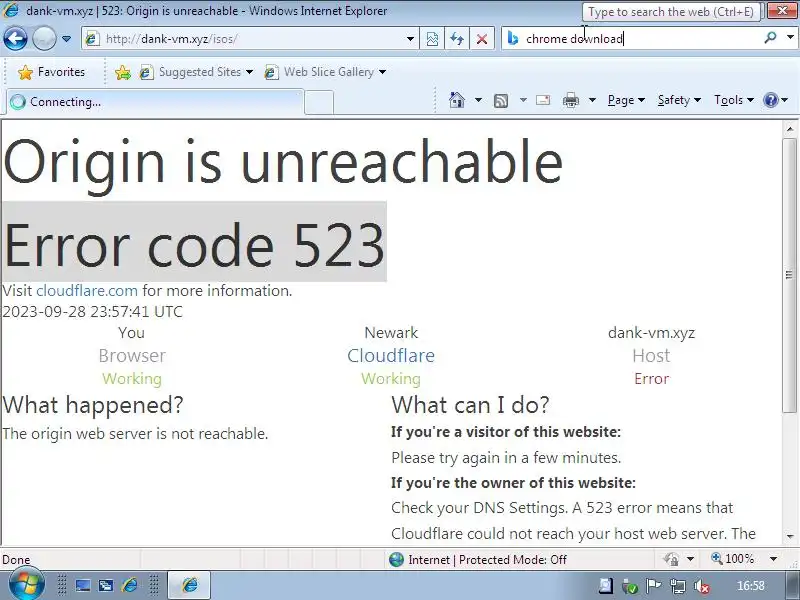
Task: Click the zoom level 100% button
Action: 732,559
